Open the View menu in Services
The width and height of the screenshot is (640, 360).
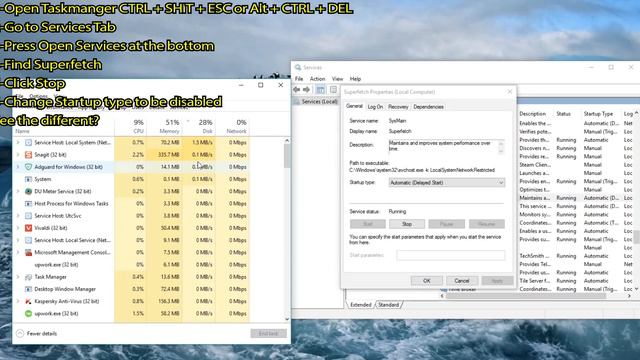(x=337, y=79)
